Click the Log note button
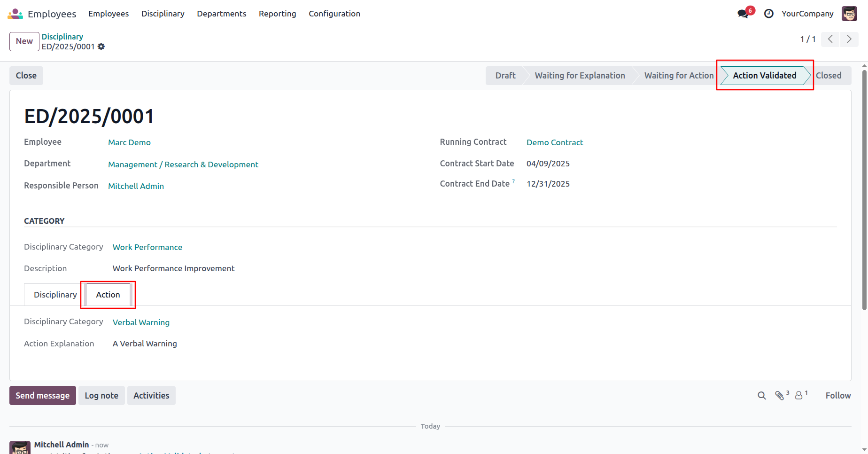Screen dimensions: 868x454 [101, 396]
